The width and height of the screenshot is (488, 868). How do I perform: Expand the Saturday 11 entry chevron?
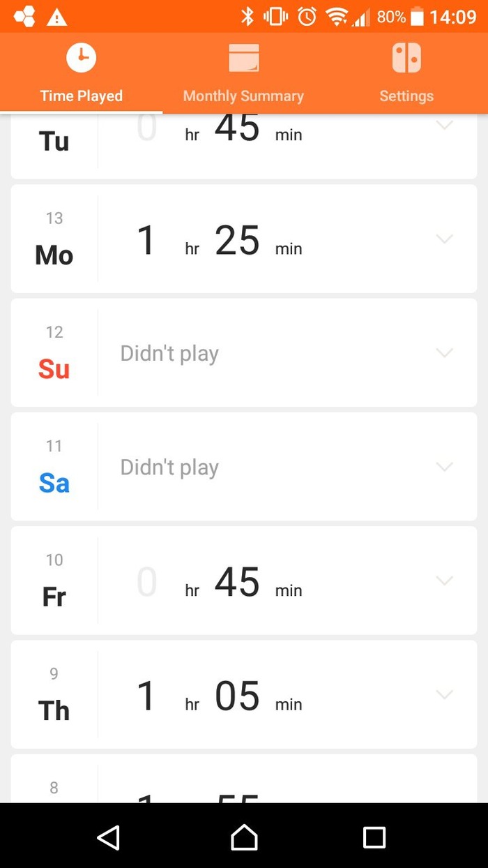(x=444, y=466)
